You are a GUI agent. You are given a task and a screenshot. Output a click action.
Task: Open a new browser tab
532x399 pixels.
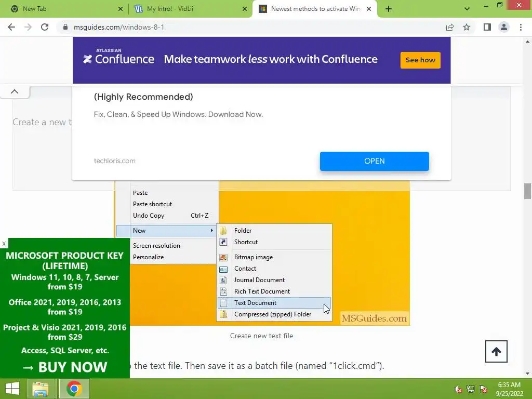point(389,9)
